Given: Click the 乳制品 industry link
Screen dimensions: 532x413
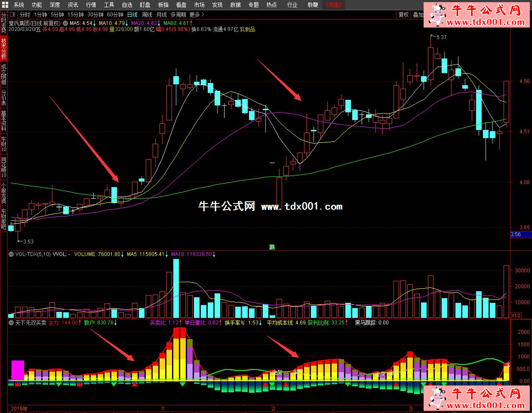Looking at the screenshot, I should coord(247,29).
